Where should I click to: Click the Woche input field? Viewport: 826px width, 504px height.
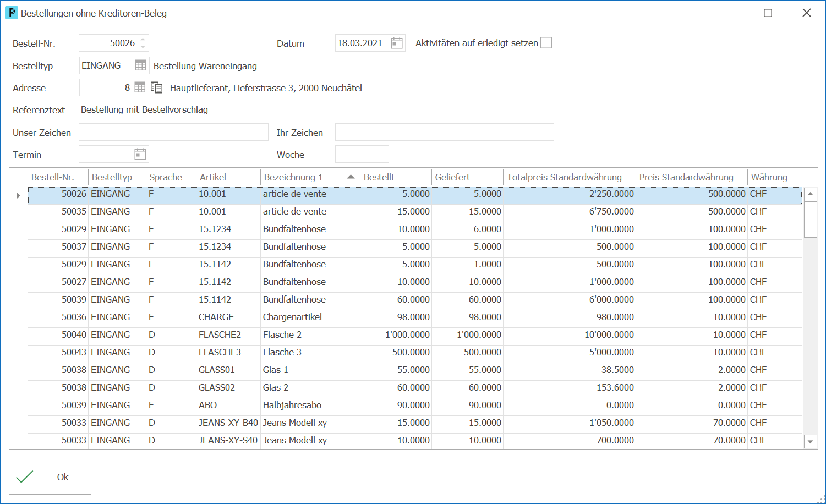click(362, 154)
